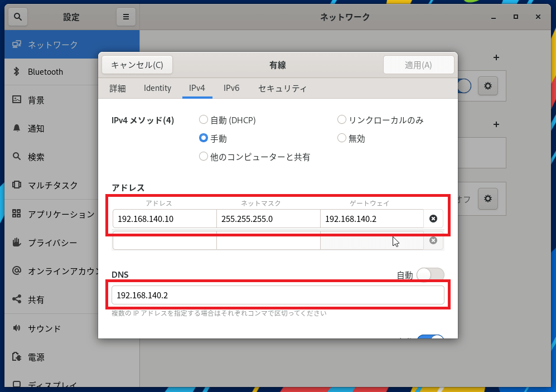The image size is (556, 392).
Task: Click the ゲートウェイ field with 192.168.140.2
Action: tap(371, 219)
